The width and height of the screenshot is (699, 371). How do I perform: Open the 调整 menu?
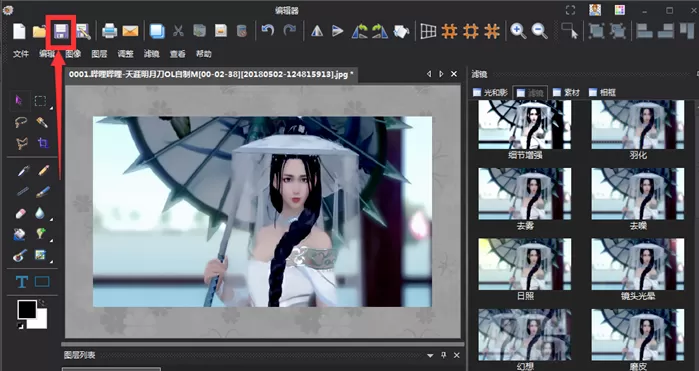click(x=125, y=54)
